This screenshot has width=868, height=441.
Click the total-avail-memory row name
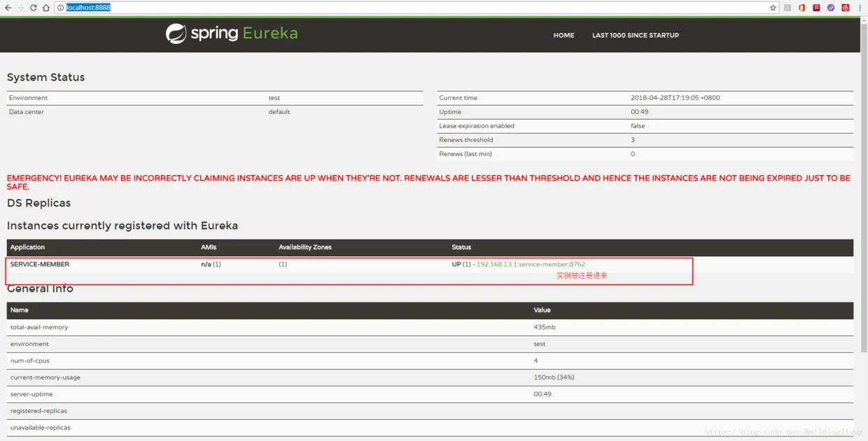coord(39,328)
